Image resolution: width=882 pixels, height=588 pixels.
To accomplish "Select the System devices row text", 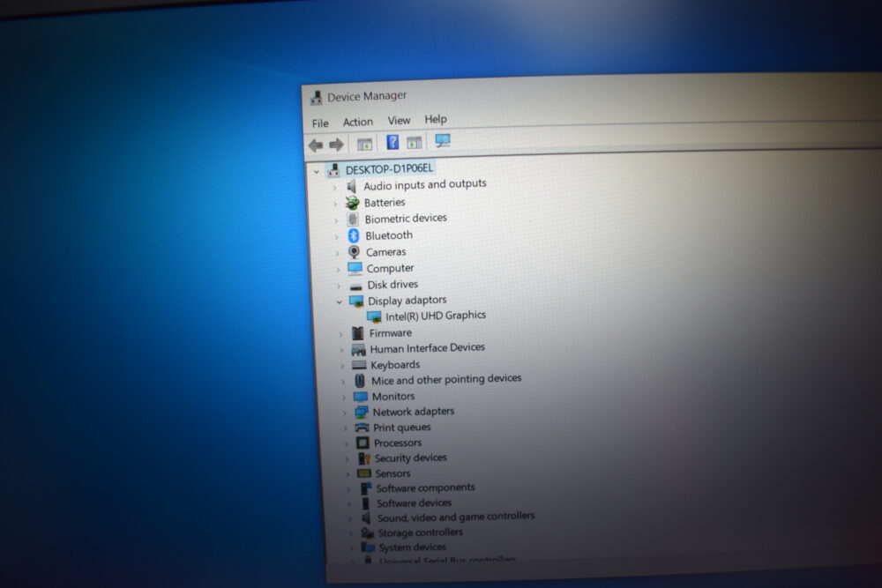I will tap(412, 547).
